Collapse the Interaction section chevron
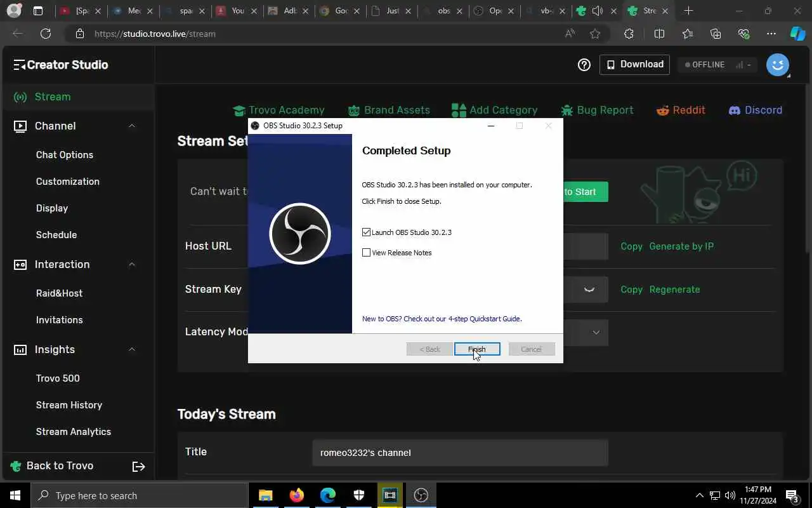 132,265
